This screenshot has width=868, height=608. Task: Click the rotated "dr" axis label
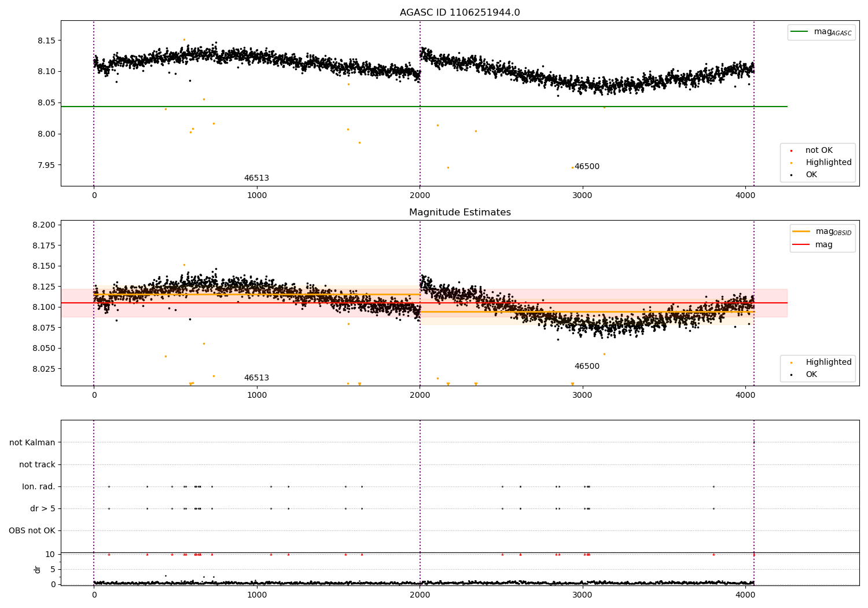point(38,569)
